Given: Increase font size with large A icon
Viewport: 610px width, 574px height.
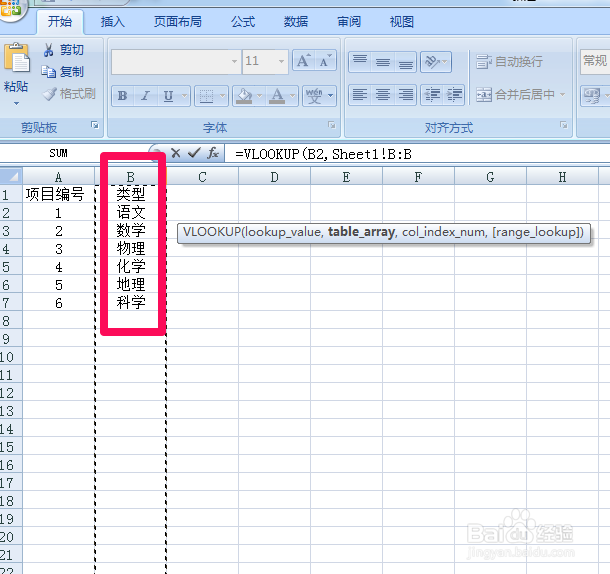Looking at the screenshot, I should [x=303, y=61].
